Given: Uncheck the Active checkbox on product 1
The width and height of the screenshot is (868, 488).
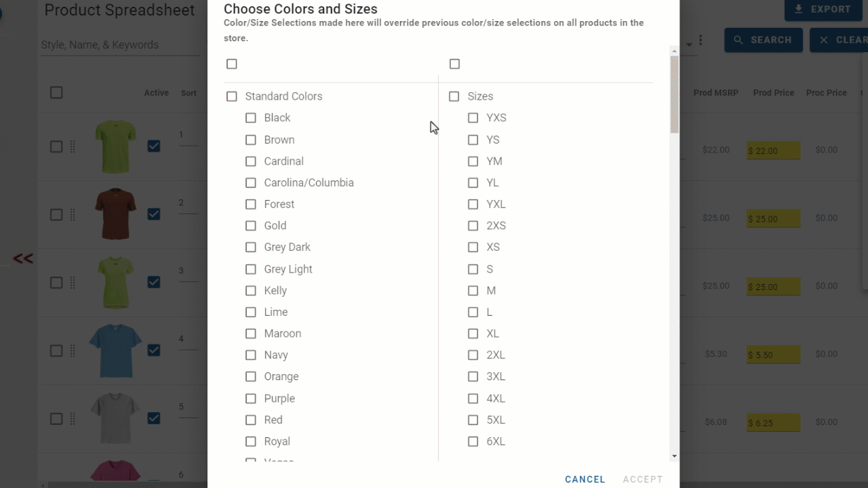Looking at the screenshot, I should pyautogui.click(x=154, y=146).
